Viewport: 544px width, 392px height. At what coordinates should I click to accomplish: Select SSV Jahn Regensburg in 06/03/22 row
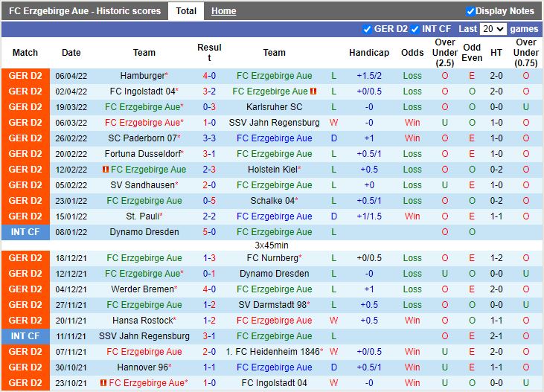coord(274,123)
